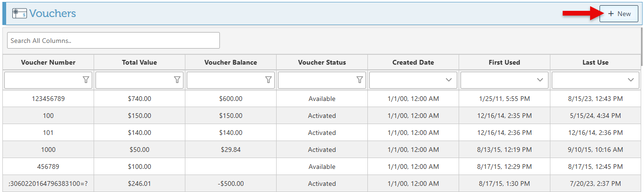Sort by Total Value column header
This screenshot has width=644, height=192.
pyautogui.click(x=139, y=62)
